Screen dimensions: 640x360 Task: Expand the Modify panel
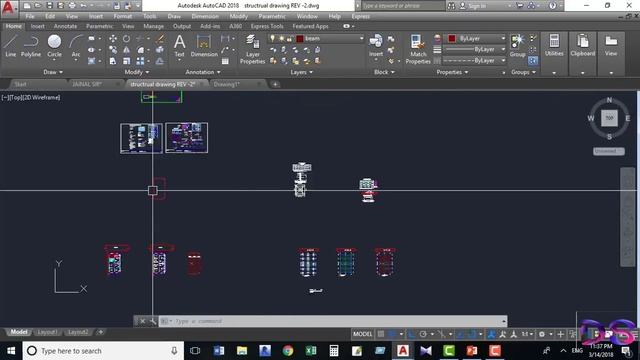point(137,72)
